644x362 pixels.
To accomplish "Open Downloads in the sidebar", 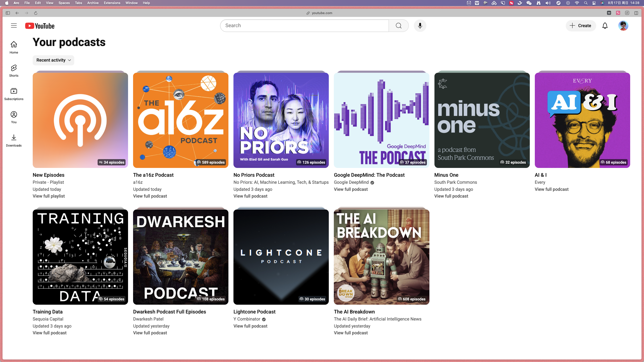I will point(14,141).
